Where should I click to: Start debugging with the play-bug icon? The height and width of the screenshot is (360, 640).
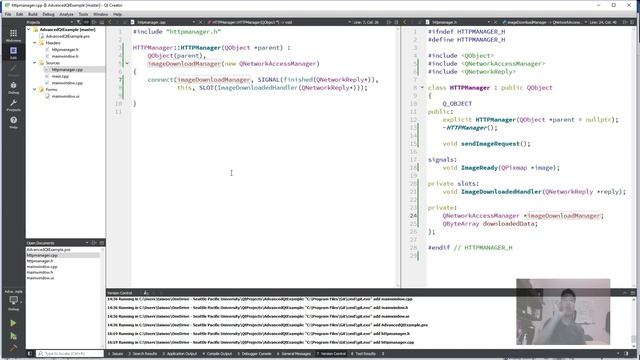(x=13, y=336)
